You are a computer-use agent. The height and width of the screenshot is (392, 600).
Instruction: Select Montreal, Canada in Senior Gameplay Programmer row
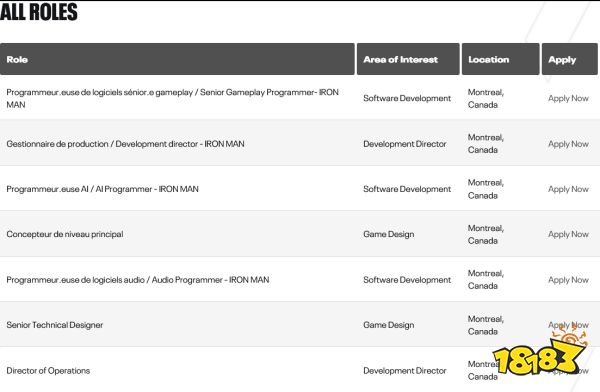click(486, 98)
